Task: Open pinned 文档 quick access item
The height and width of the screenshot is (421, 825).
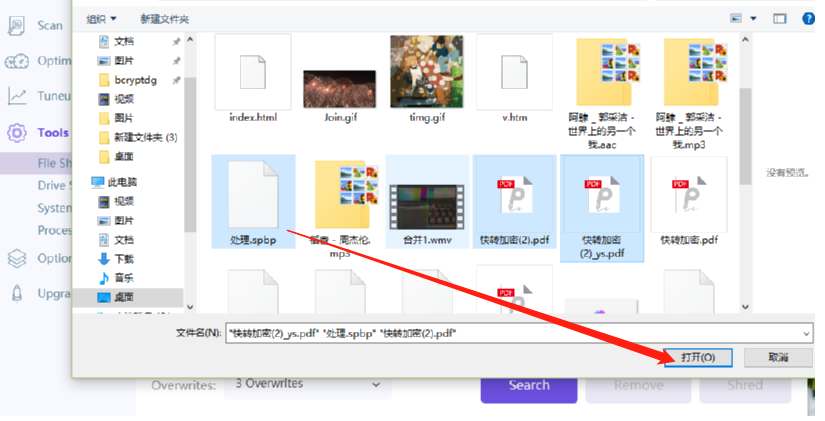Action: [x=116, y=41]
